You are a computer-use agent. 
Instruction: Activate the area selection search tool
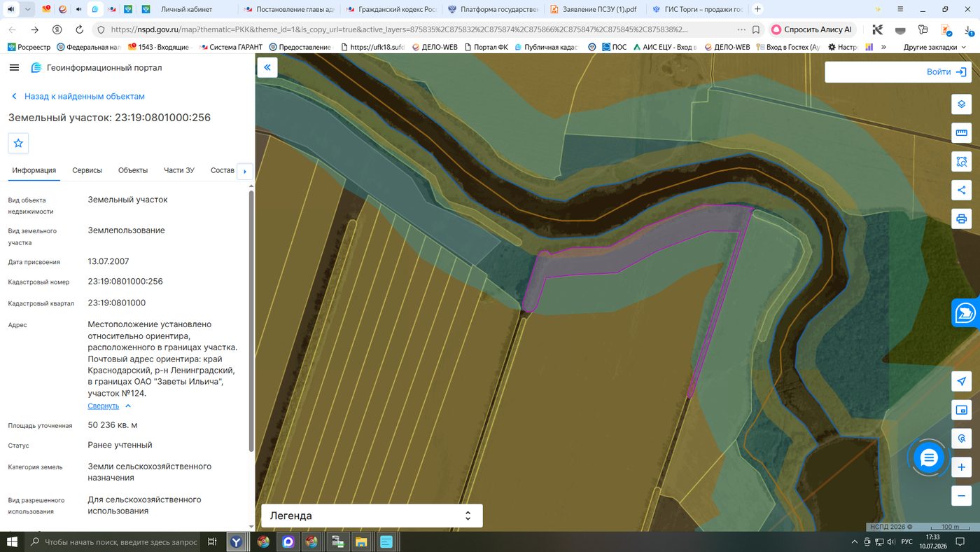point(961,162)
